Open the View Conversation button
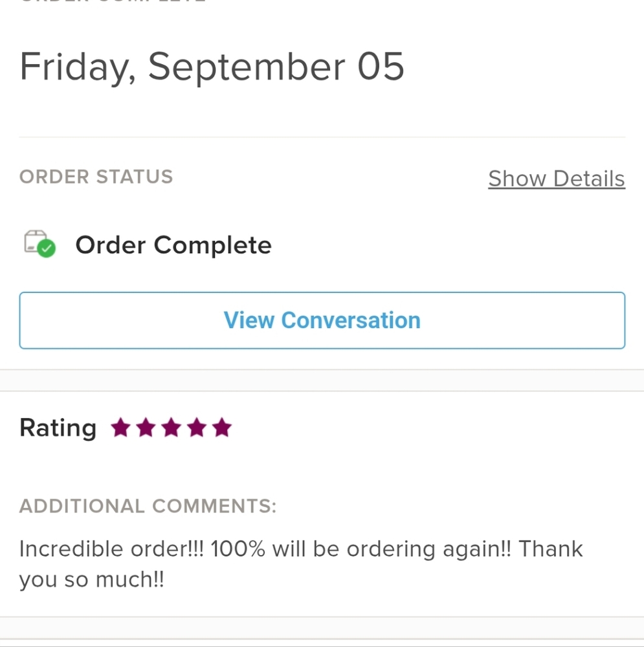644x647 pixels. 322,320
